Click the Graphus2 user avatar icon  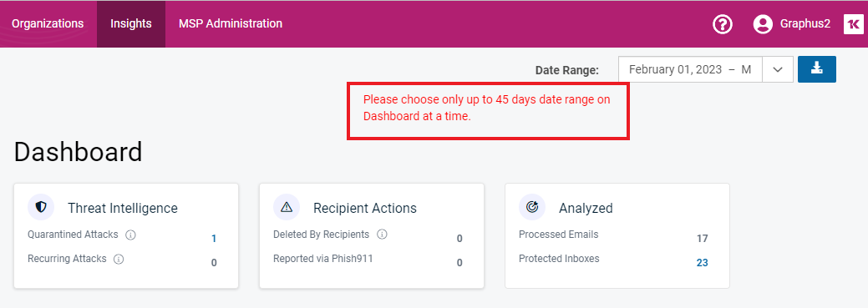(x=763, y=23)
